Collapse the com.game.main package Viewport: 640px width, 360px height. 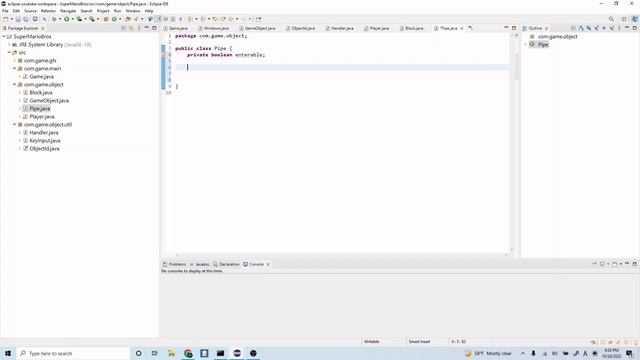tap(14, 69)
